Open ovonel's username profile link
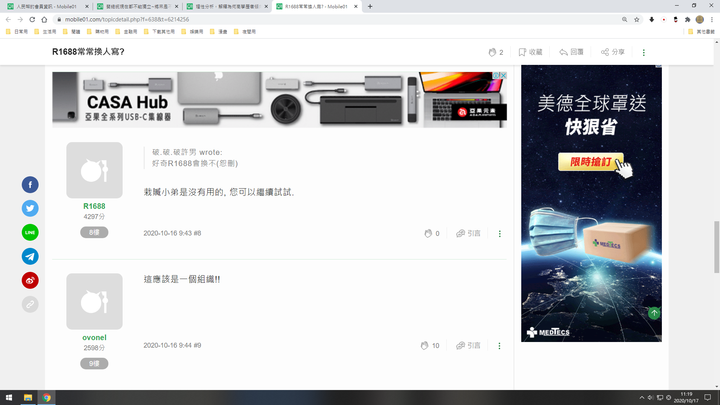The height and width of the screenshot is (405, 720). tap(94, 338)
